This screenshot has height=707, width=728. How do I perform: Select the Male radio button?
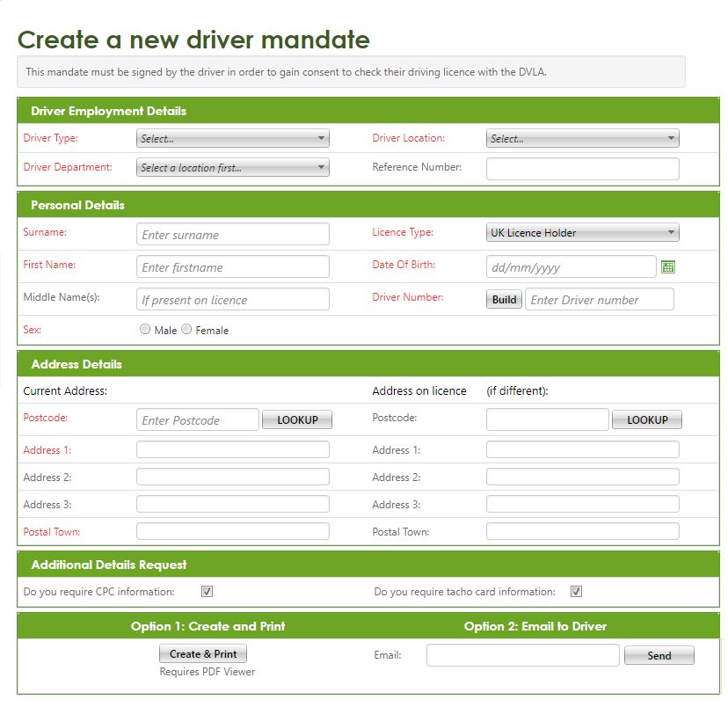pyautogui.click(x=145, y=330)
